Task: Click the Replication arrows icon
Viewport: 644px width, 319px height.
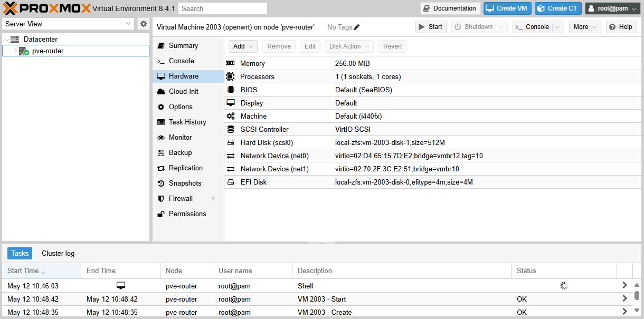Action: [161, 168]
